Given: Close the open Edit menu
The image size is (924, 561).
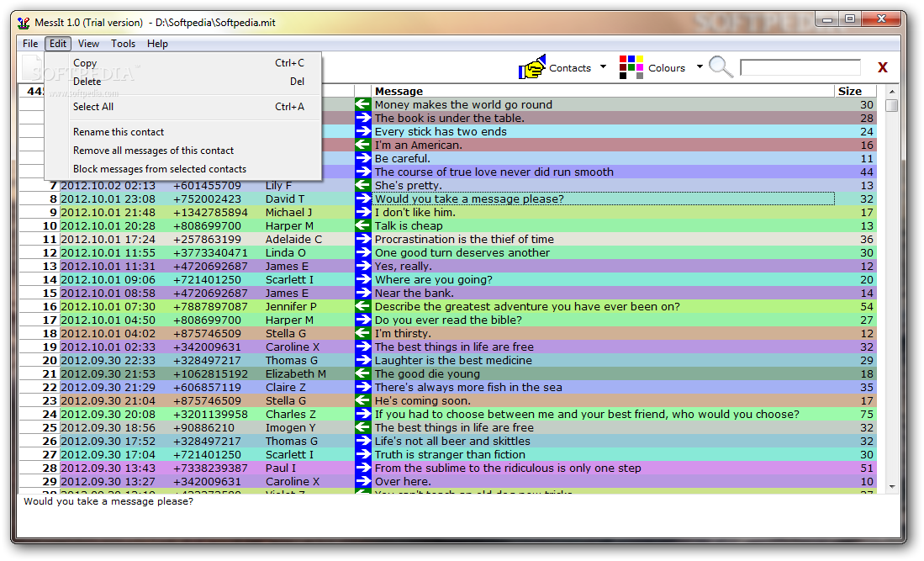Looking at the screenshot, I should [x=58, y=44].
